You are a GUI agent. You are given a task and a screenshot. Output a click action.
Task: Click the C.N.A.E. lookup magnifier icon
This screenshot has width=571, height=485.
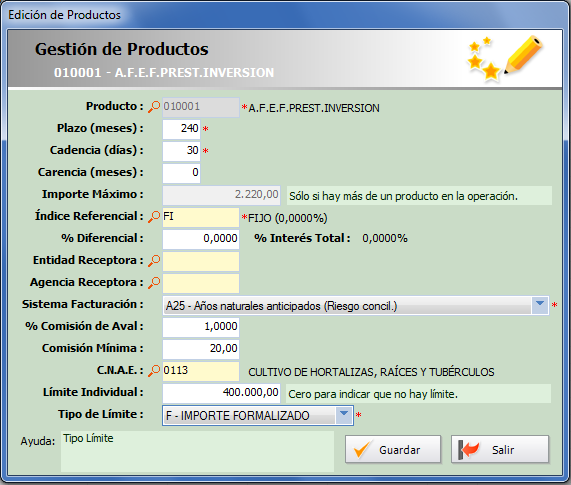pos(154,371)
